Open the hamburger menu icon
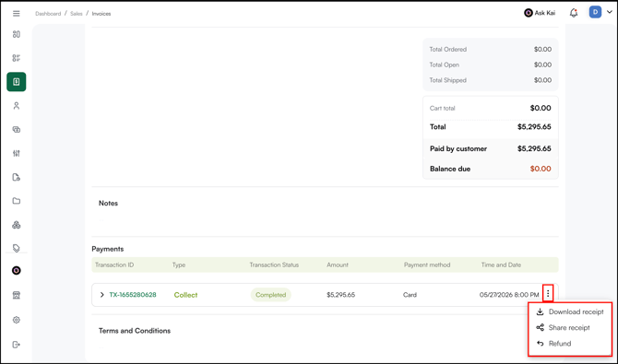 click(x=17, y=14)
